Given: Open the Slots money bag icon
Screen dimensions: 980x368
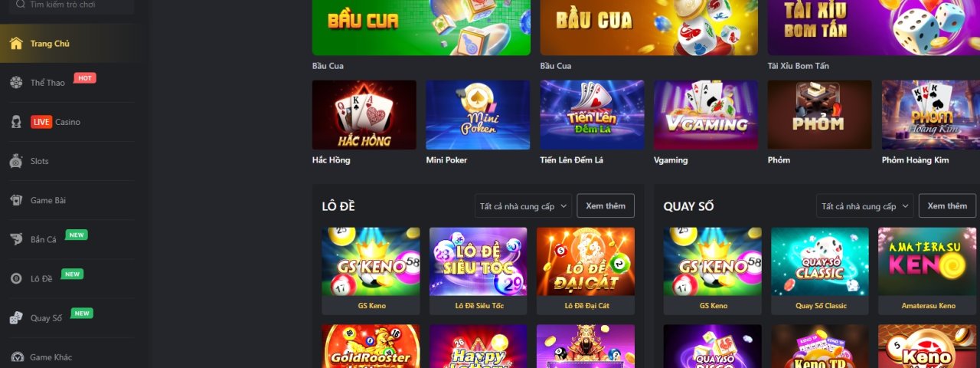Looking at the screenshot, I should pos(16,161).
